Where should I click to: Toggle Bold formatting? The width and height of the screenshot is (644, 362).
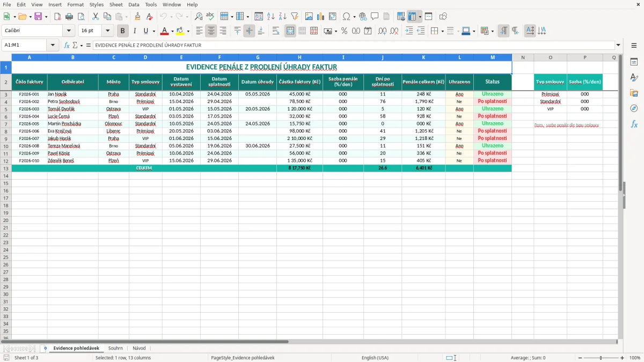click(122, 31)
